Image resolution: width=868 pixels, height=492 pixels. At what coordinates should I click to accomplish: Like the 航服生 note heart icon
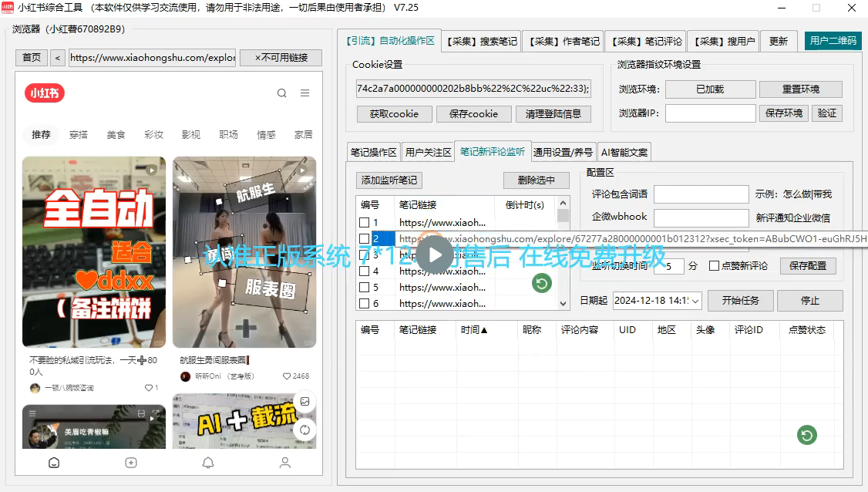286,376
